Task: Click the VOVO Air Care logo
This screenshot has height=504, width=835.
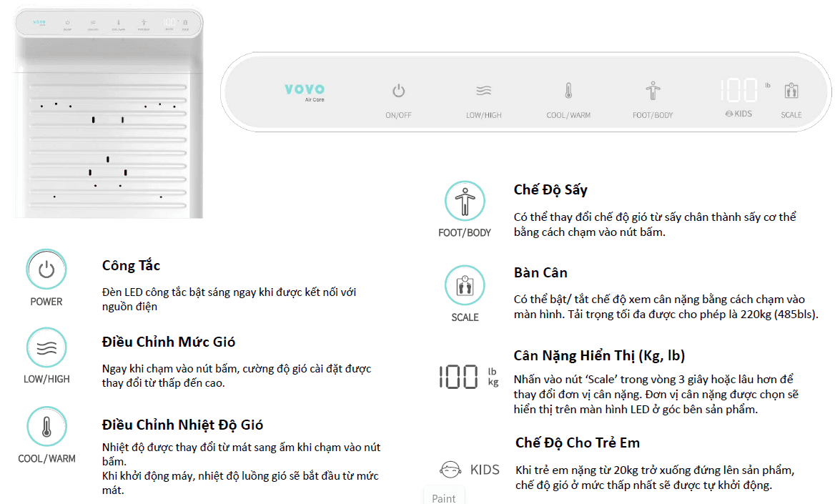Action: click(x=305, y=92)
